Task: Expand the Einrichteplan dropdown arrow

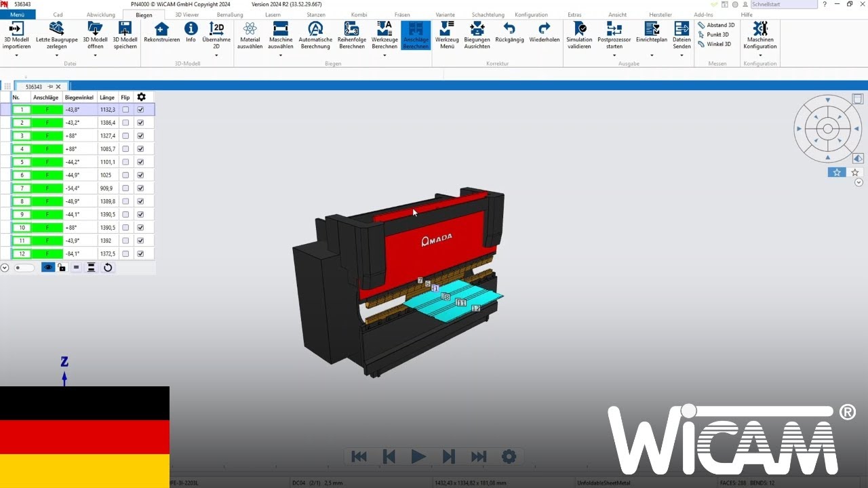Action: point(652,56)
